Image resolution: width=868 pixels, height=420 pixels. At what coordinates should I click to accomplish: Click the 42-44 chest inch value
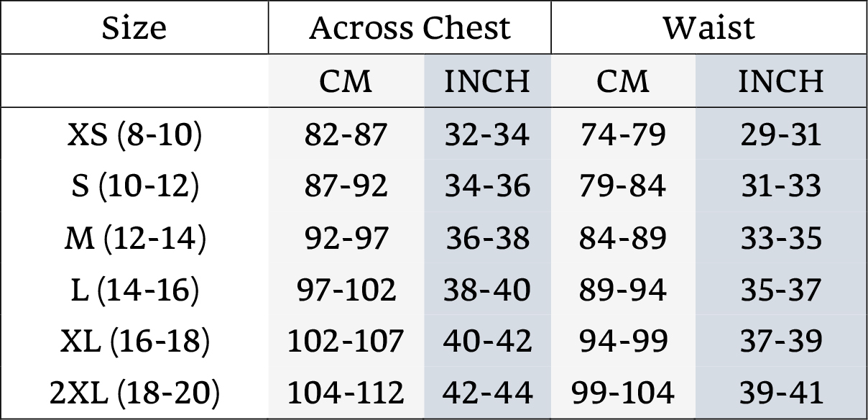487,393
